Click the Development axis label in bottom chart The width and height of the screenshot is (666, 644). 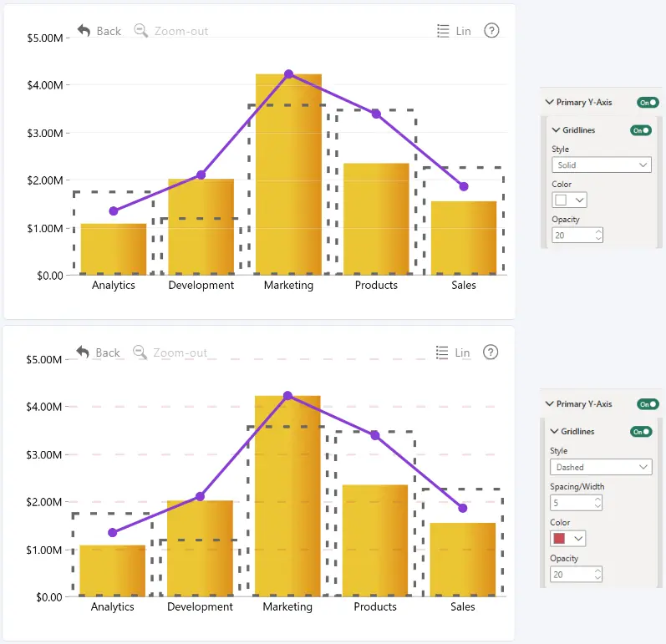point(200,606)
